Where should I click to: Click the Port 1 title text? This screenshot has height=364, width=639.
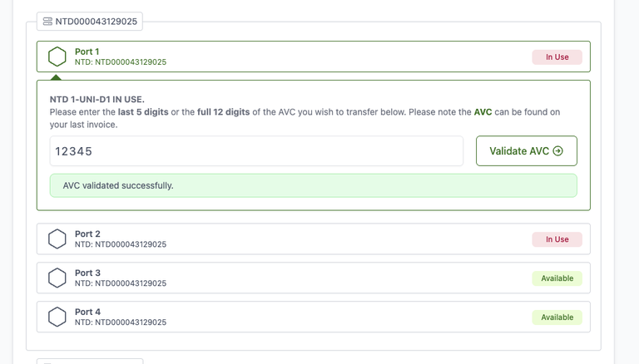[x=87, y=52]
